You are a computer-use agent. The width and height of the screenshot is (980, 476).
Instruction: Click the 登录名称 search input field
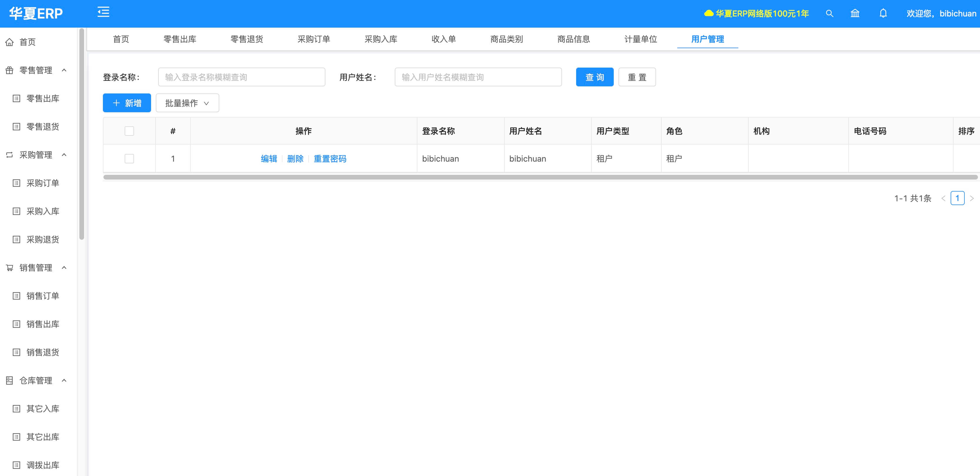click(242, 77)
